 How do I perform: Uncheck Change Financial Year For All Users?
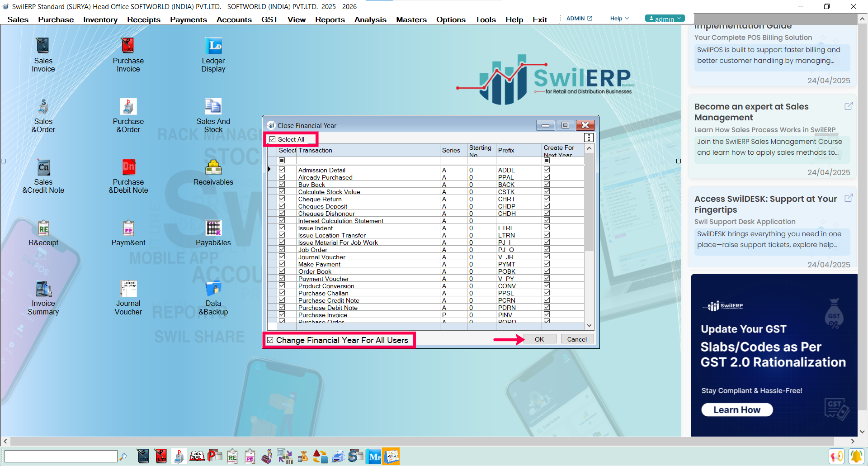[x=270, y=340]
